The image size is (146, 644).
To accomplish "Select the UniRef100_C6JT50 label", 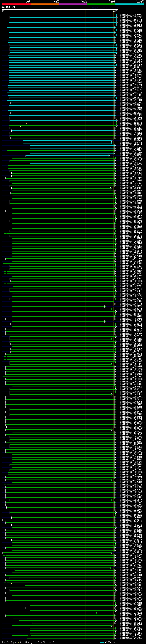I will pyautogui.click(x=131, y=156).
